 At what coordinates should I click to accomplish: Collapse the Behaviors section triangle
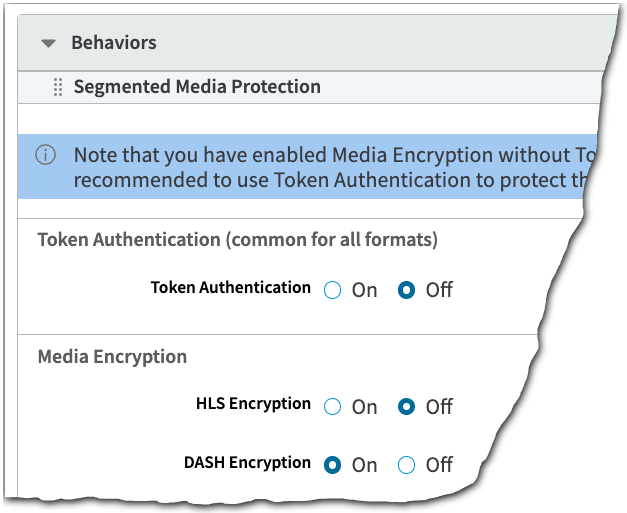tap(48, 44)
